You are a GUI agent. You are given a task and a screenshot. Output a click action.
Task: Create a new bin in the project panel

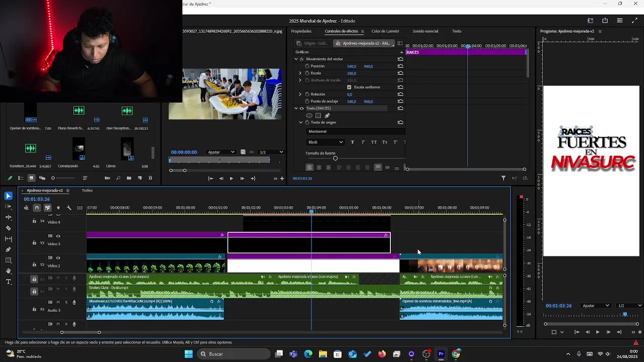[129, 178]
